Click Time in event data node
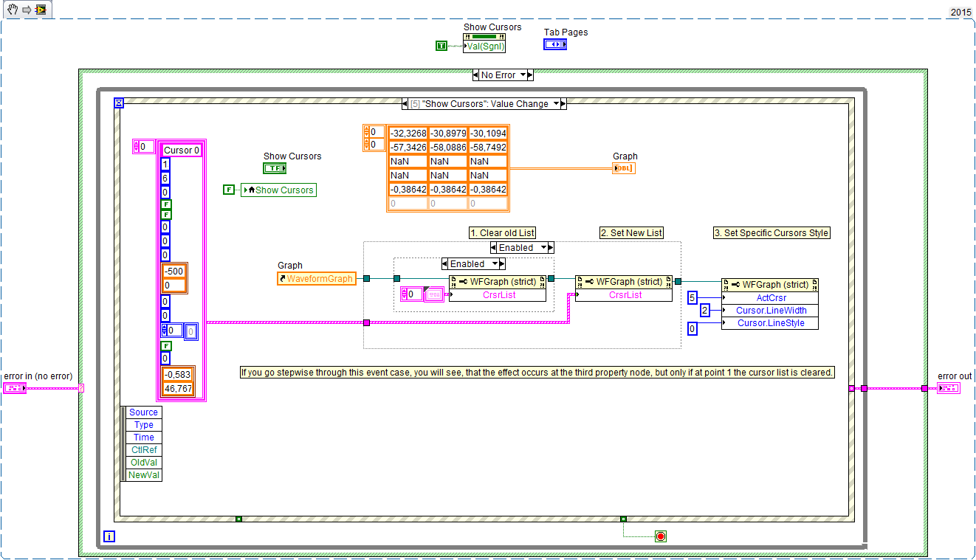 (x=143, y=438)
